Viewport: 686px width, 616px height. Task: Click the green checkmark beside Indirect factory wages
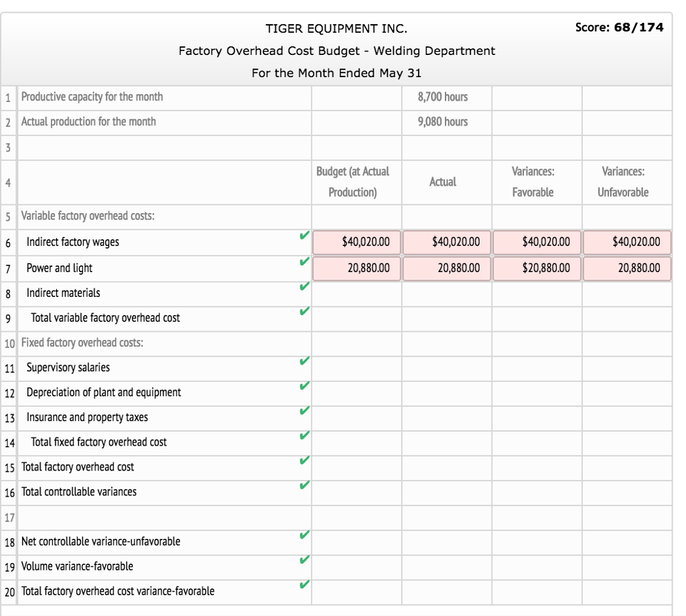point(304,236)
